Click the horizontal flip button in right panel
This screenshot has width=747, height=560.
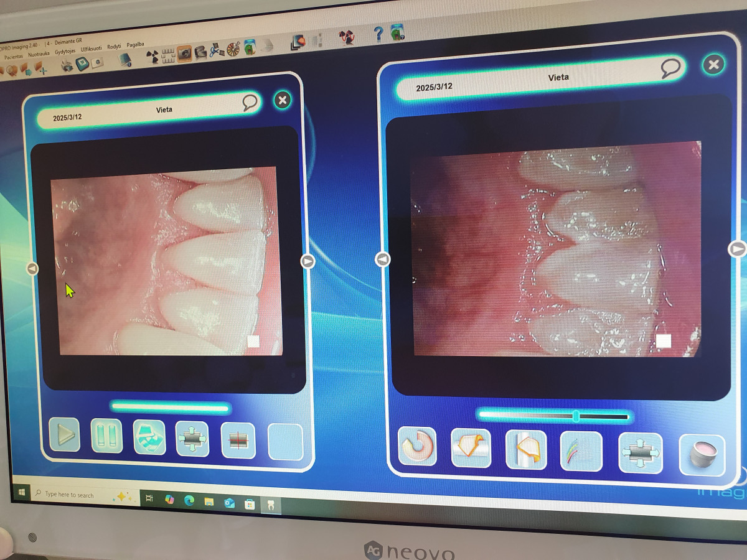point(471,448)
